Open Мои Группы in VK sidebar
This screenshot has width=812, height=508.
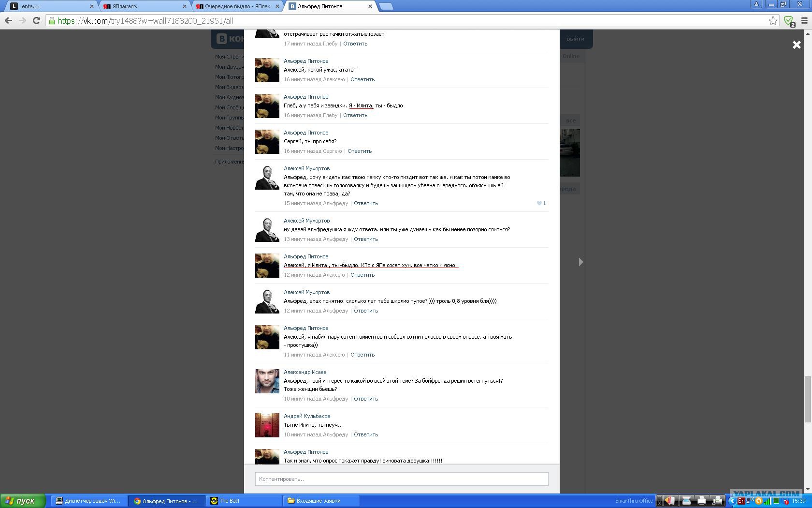point(229,118)
